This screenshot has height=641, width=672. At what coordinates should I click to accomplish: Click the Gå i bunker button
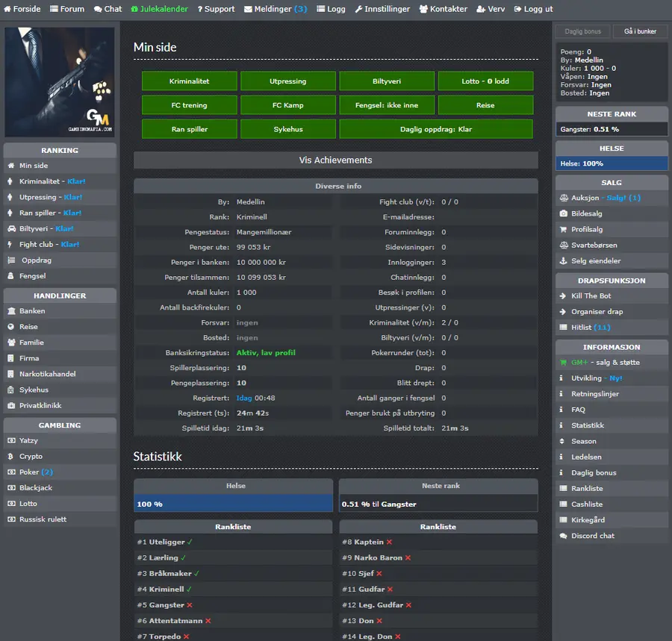[640, 31]
